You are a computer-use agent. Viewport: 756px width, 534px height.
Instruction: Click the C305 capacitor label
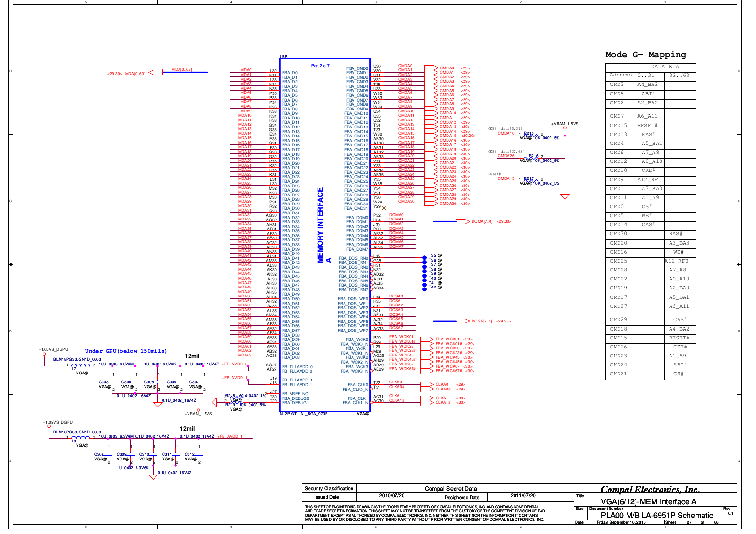click(149, 382)
